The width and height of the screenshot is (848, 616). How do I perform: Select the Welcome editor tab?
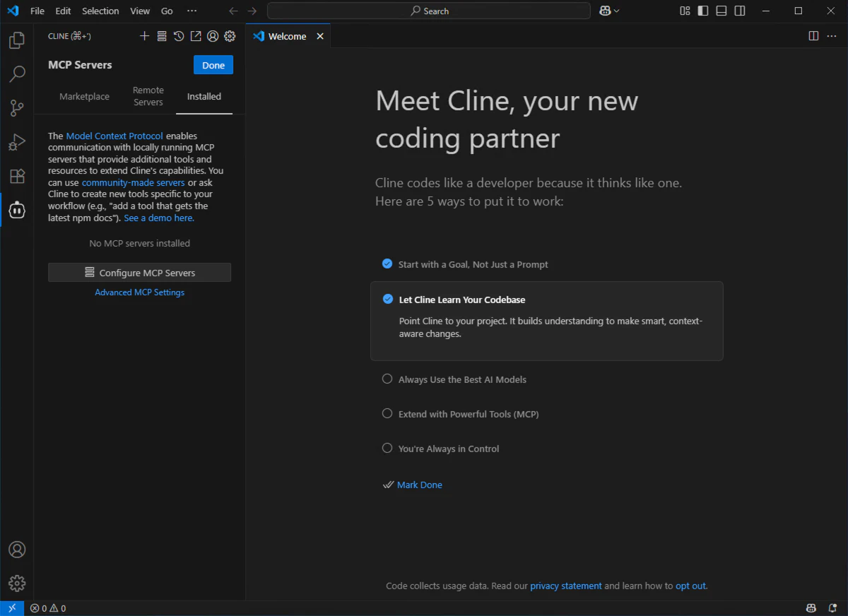coord(288,36)
